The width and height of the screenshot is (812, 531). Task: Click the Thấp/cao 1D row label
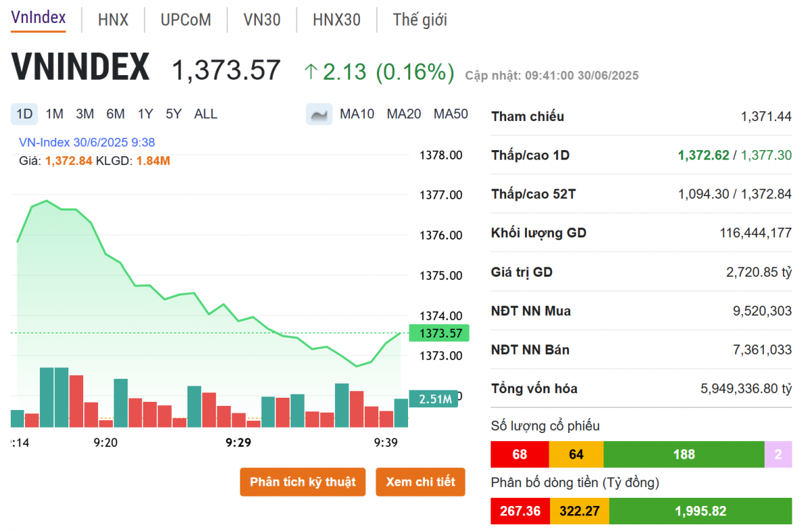(x=531, y=155)
